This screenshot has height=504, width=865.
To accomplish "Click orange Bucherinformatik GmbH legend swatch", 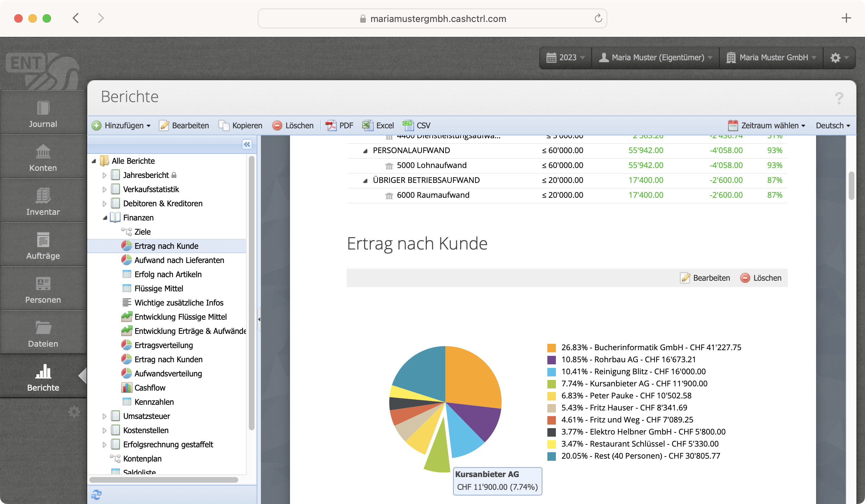I will click(x=551, y=348).
